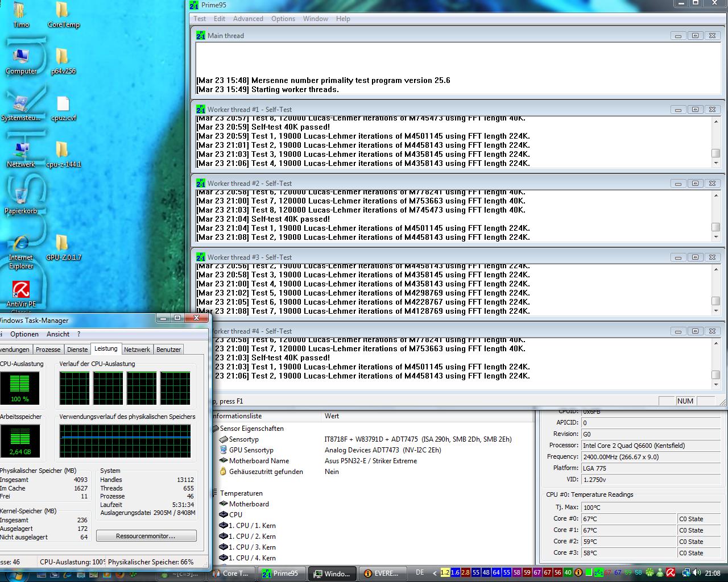Click Worker thread #1 scroll-down arrow

click(716, 163)
